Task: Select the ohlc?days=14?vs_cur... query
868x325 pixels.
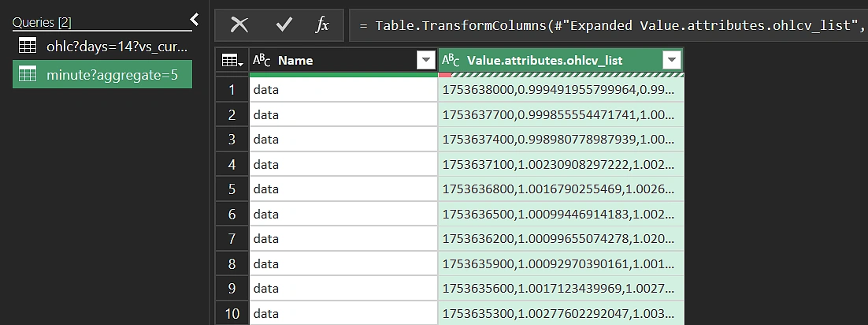Action: tap(117, 46)
